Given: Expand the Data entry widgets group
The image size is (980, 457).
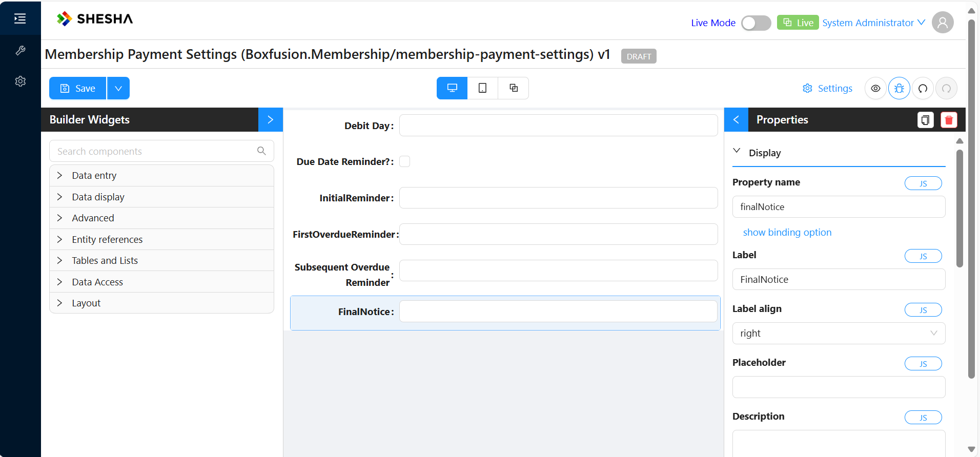Looking at the screenshot, I should click(161, 175).
